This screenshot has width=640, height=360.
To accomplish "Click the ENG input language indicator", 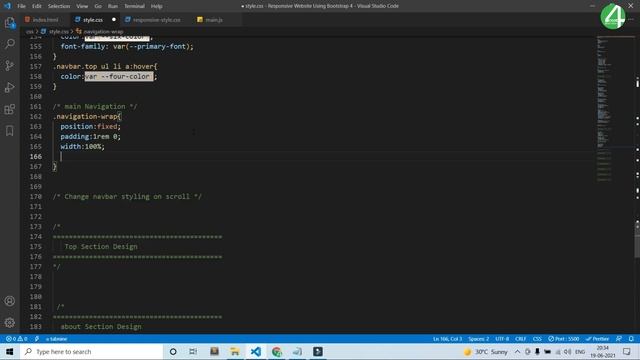I will pos(580,351).
